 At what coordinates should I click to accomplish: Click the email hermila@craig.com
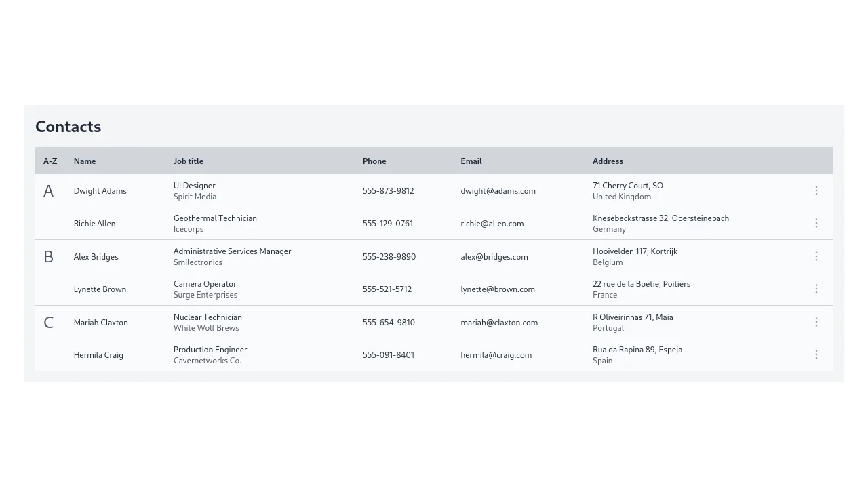[496, 355]
